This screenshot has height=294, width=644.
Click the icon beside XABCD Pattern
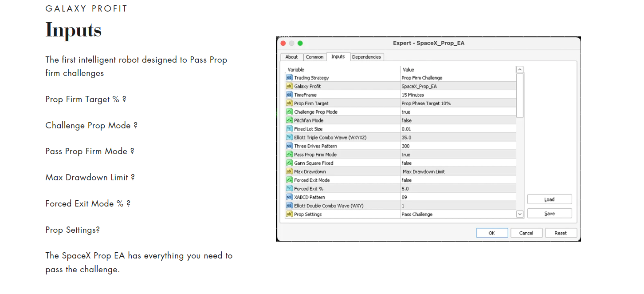[289, 197]
